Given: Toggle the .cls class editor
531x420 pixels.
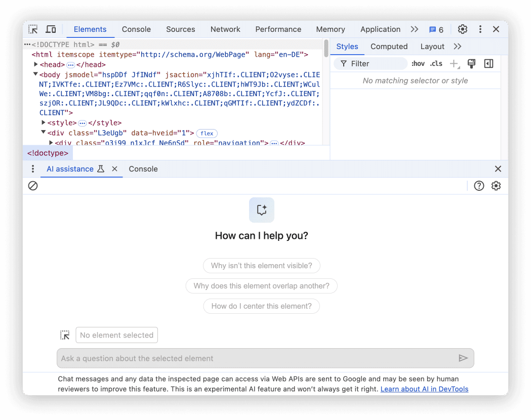Looking at the screenshot, I should (x=436, y=63).
